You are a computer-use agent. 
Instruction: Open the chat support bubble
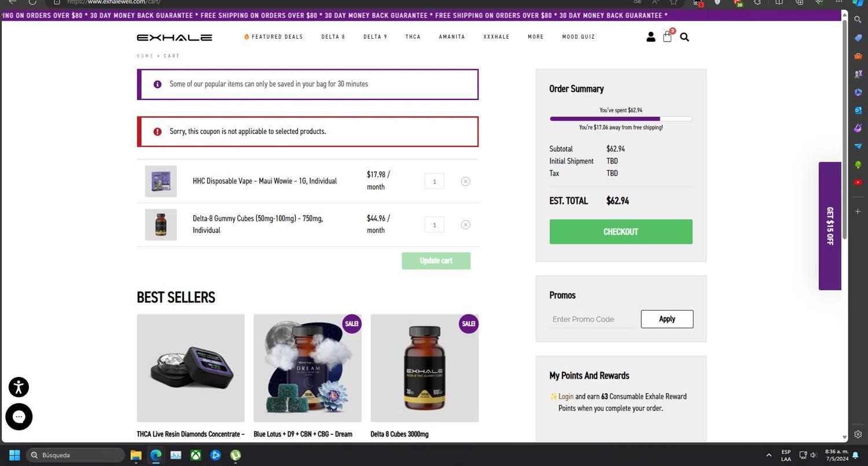(19, 417)
